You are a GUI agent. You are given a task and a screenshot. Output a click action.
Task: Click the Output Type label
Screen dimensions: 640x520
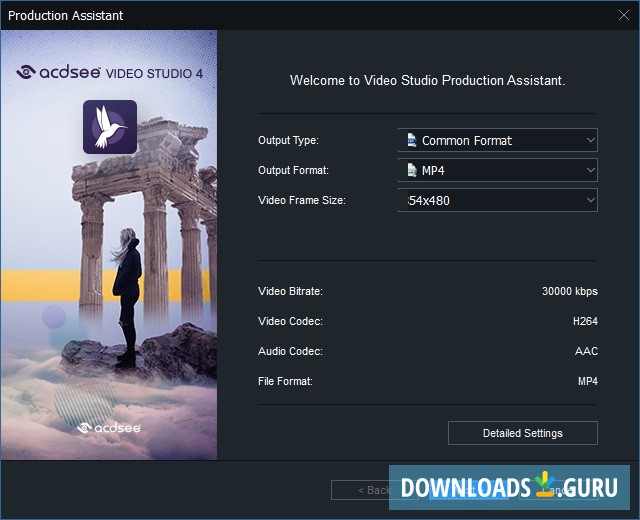tap(288, 140)
